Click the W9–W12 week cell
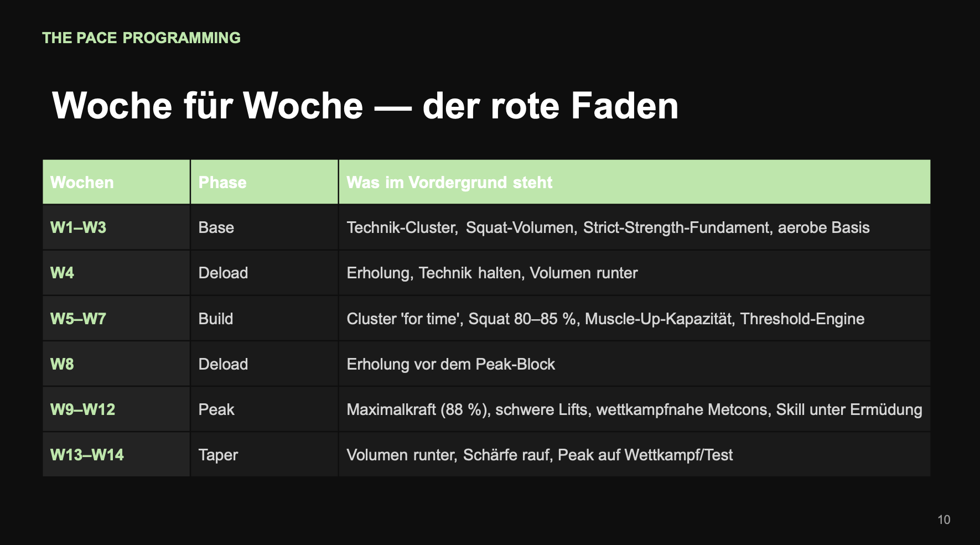 click(116, 409)
